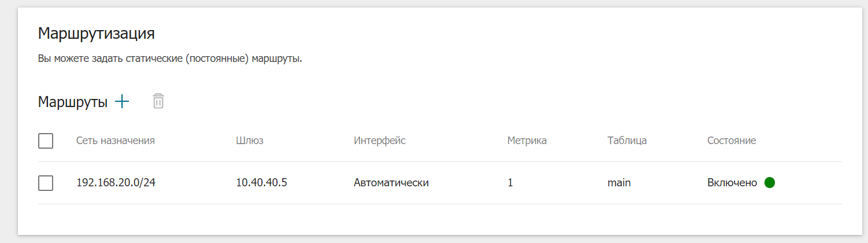Sort by Метрика column header
Viewport: 868px width, 243px height.
coord(527,141)
